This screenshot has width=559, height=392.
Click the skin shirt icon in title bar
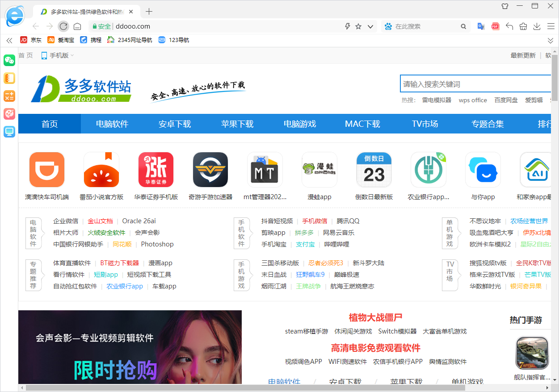tap(505, 6)
